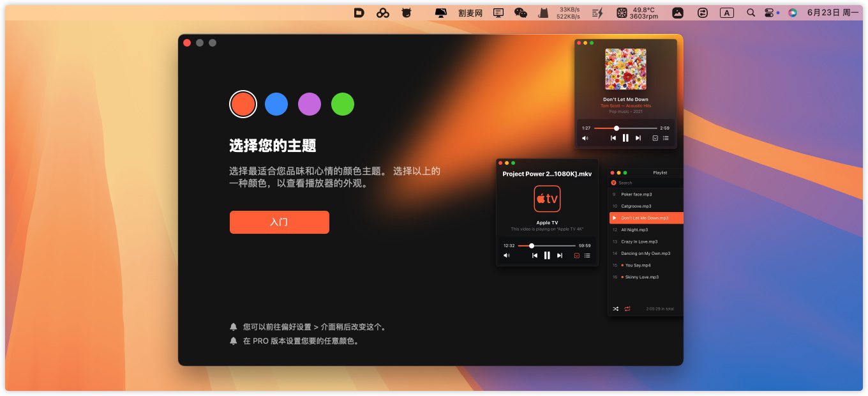Open Spotlight search in menu bar
868x396 pixels.
point(751,13)
